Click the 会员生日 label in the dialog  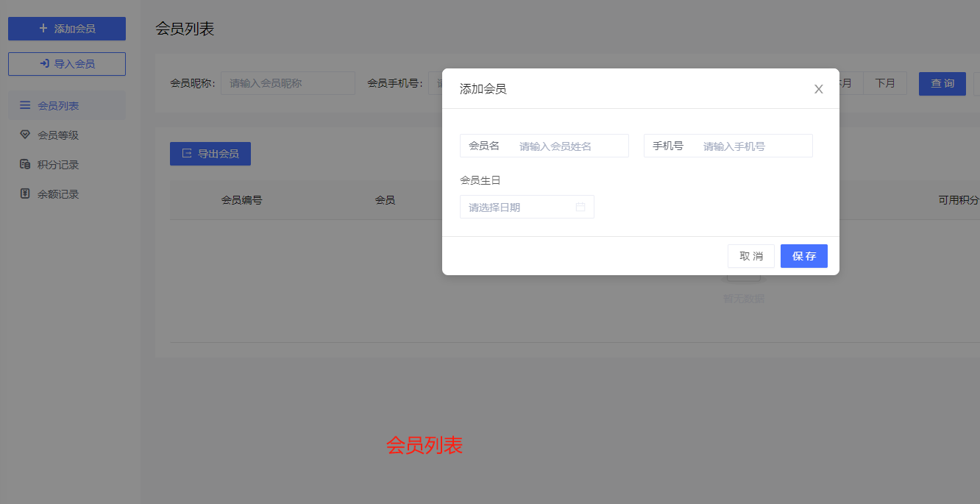tap(480, 180)
